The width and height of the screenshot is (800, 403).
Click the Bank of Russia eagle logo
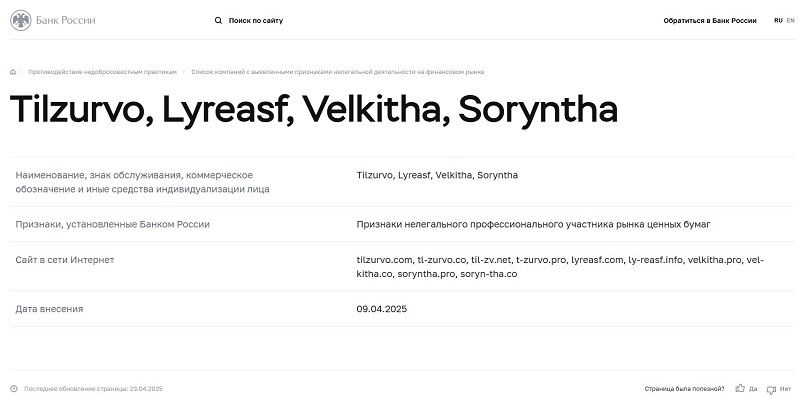[x=21, y=20]
